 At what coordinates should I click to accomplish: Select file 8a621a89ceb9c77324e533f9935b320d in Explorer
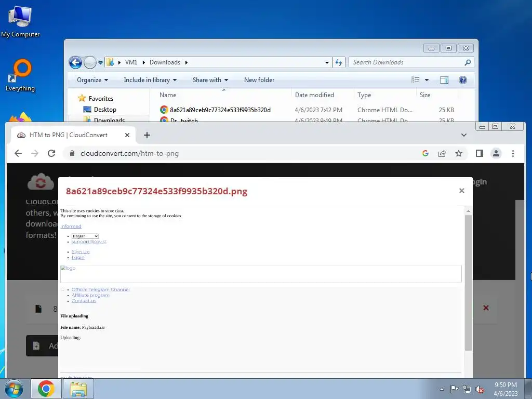pos(220,110)
